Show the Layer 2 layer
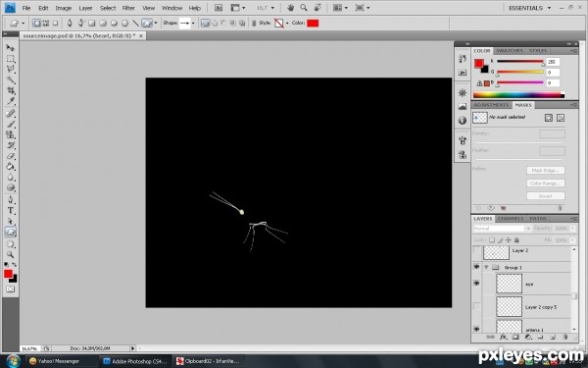 click(x=476, y=251)
